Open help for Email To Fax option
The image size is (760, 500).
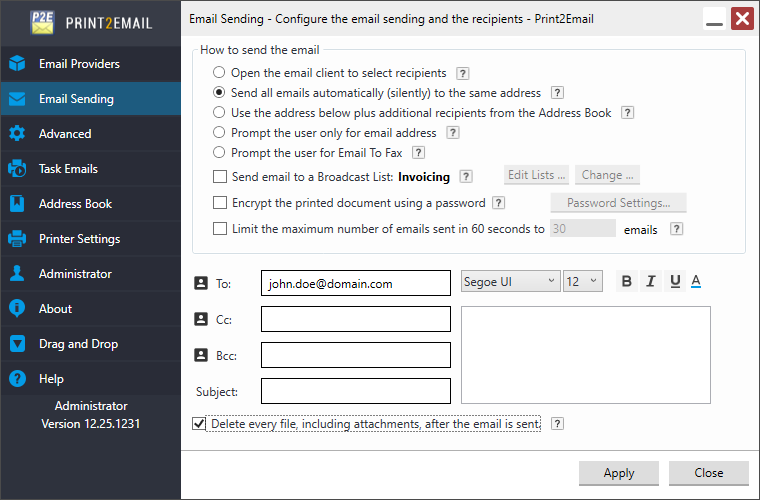pyautogui.click(x=418, y=153)
